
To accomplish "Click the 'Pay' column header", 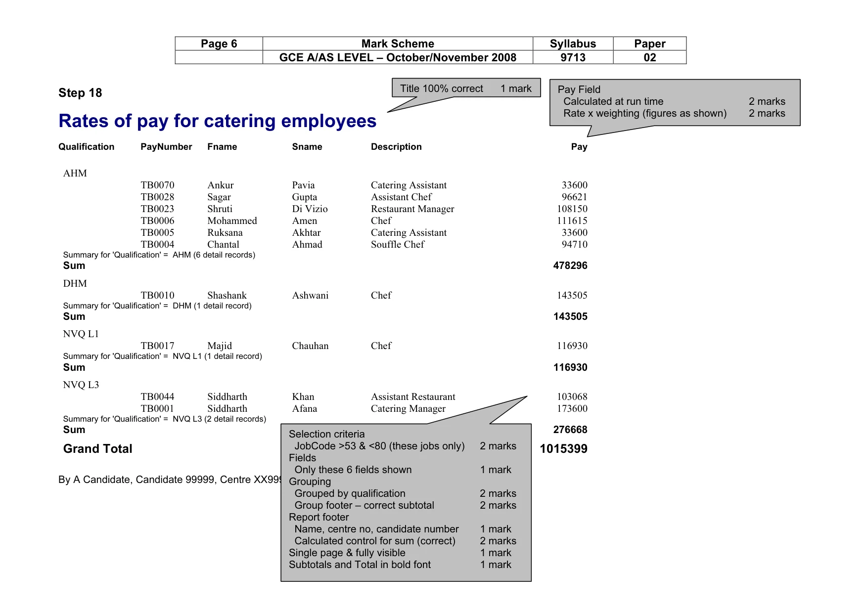I will tap(579, 147).
